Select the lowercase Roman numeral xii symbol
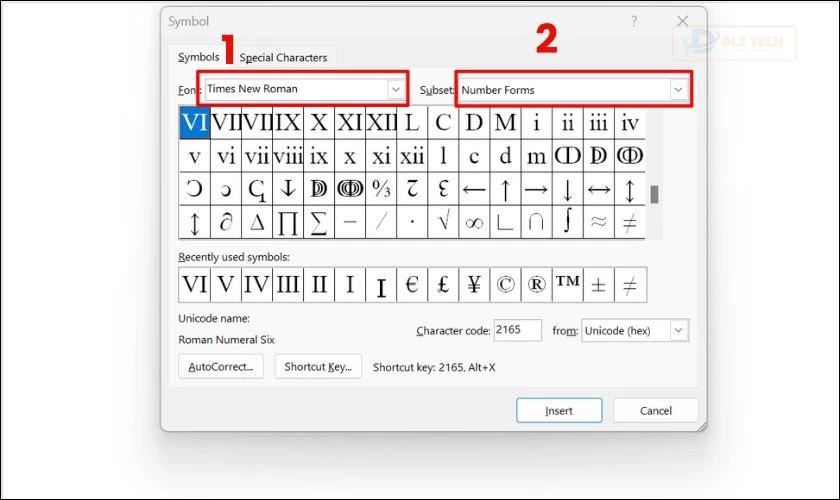840x500 pixels. 412,156
